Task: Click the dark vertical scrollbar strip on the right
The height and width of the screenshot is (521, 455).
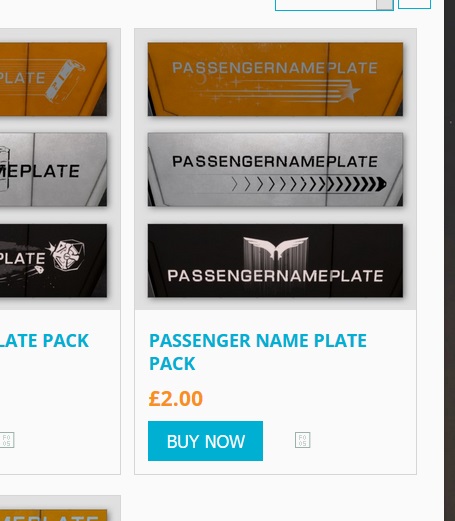Action: (450, 260)
